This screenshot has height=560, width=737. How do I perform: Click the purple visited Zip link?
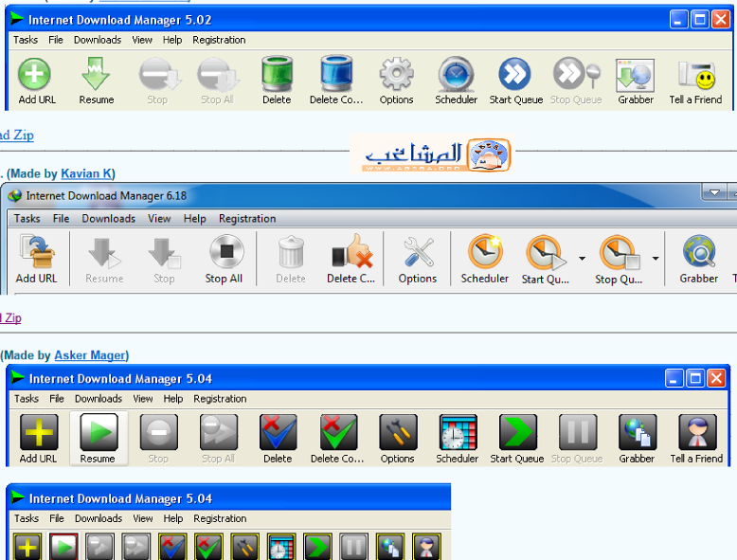pos(10,318)
